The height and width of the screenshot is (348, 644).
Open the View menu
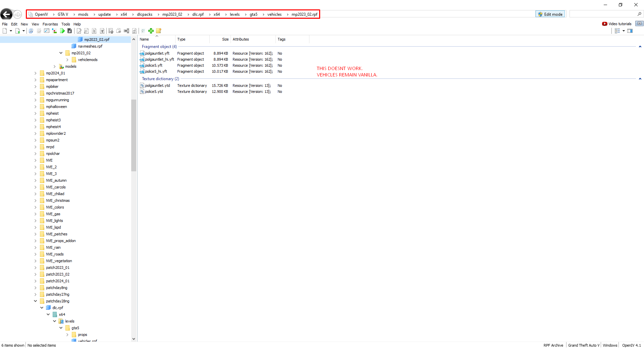35,24
